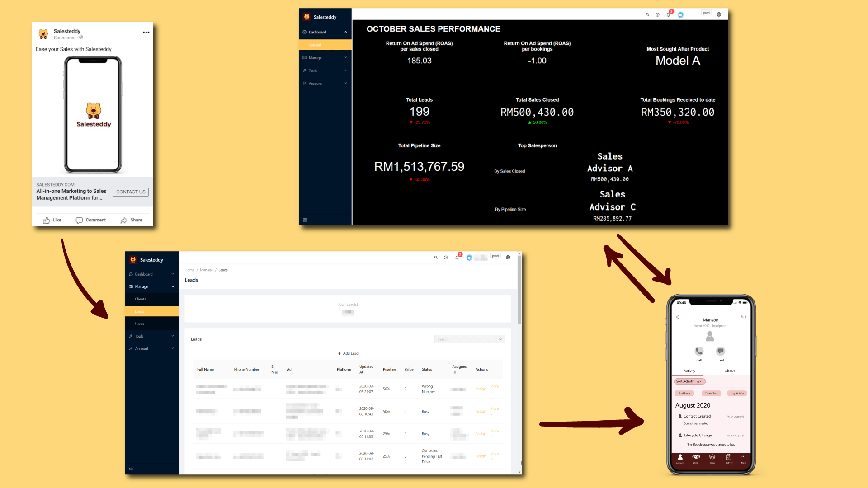Tap the Call phone icon for Manson
Image resolution: width=868 pixels, height=488 pixels.
pyautogui.click(x=699, y=351)
